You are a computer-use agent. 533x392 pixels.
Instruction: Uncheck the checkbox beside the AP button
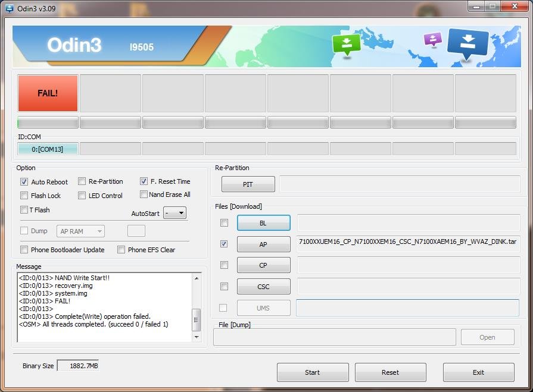click(x=224, y=244)
